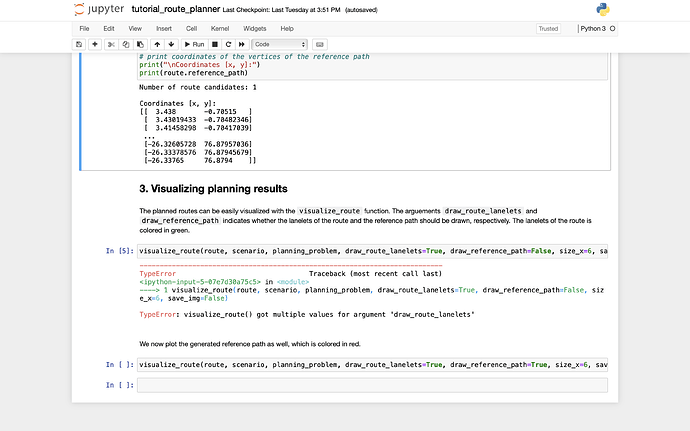Click the empty last code cell
690x431 pixels.
[x=371, y=385]
